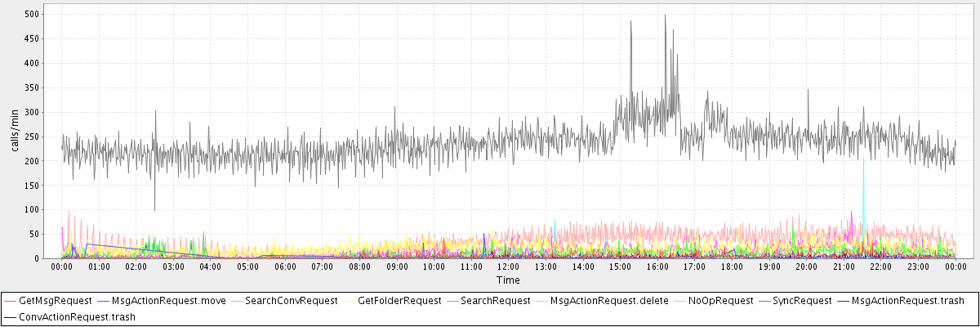Select the GetFolderRequest legend item

[399, 301]
